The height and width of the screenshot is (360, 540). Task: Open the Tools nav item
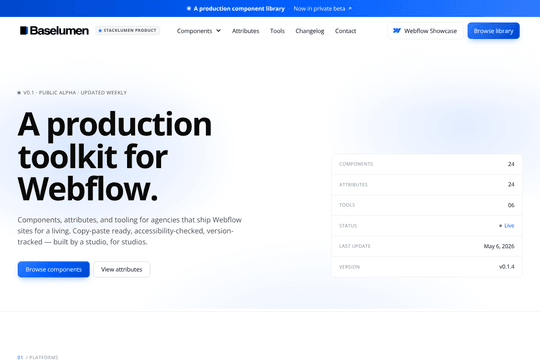coord(277,31)
